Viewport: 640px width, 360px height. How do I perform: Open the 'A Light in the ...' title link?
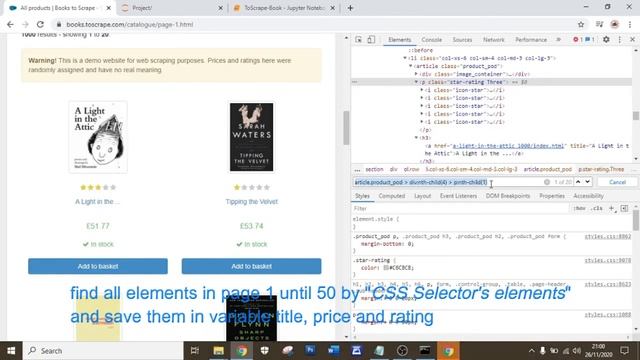pyautogui.click(x=97, y=202)
